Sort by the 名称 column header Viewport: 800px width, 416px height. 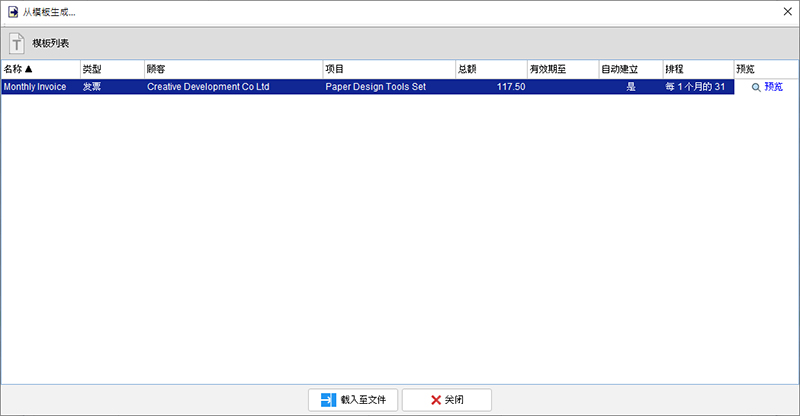pos(41,69)
